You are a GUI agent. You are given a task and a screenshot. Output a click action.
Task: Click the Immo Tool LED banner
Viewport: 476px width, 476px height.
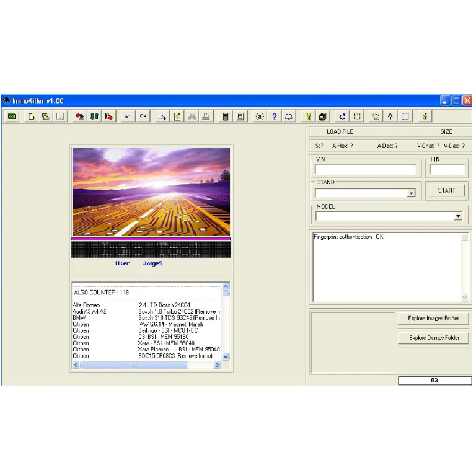[151, 249]
